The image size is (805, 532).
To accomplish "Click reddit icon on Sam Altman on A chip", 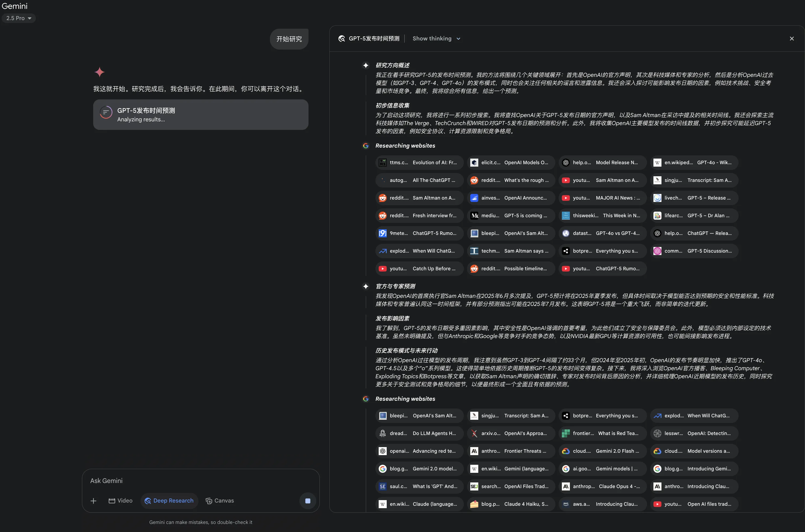I will tap(382, 198).
